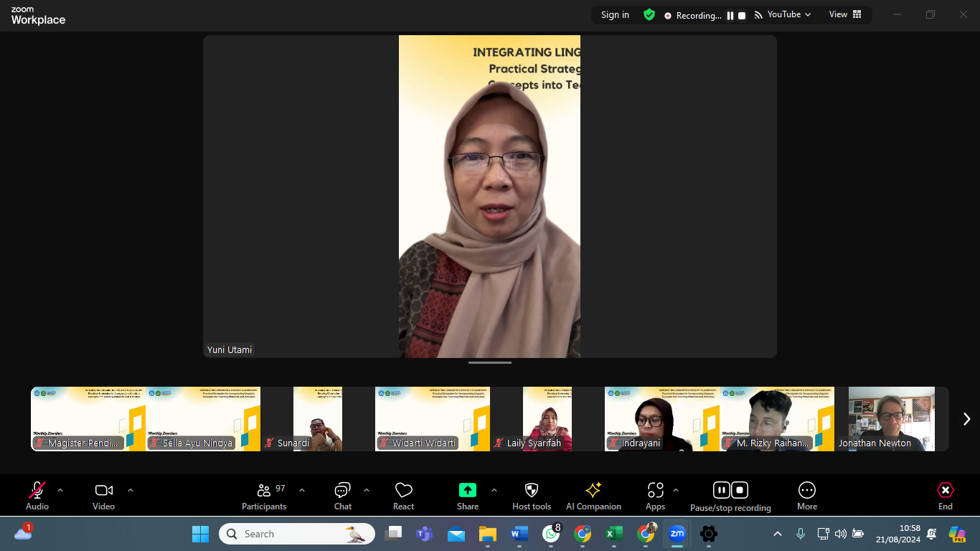Select Jonathan Newton's video thumbnail

pos(891,419)
